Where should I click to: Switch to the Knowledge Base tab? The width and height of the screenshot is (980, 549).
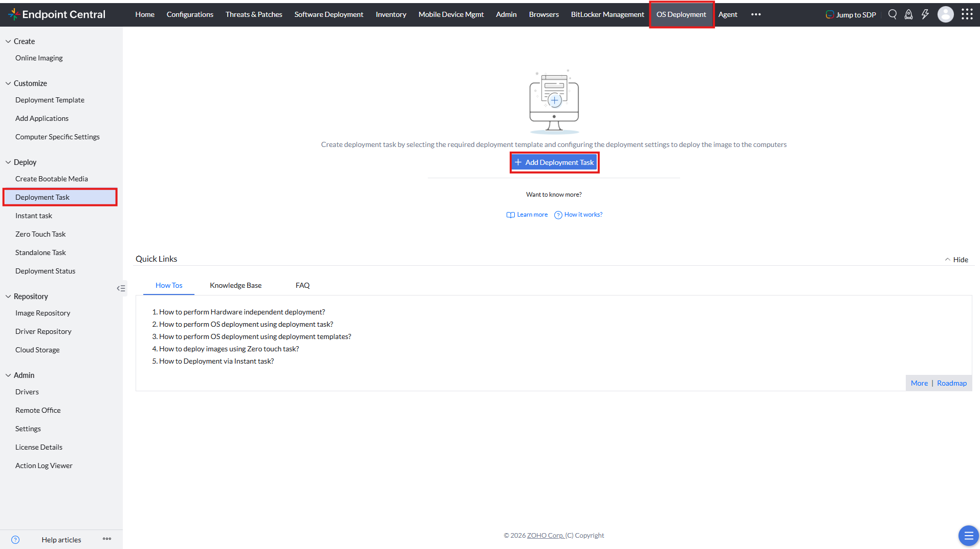235,285
